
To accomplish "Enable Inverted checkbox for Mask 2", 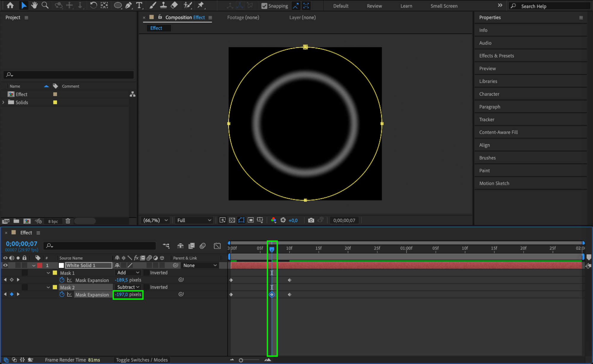I will coord(147,287).
